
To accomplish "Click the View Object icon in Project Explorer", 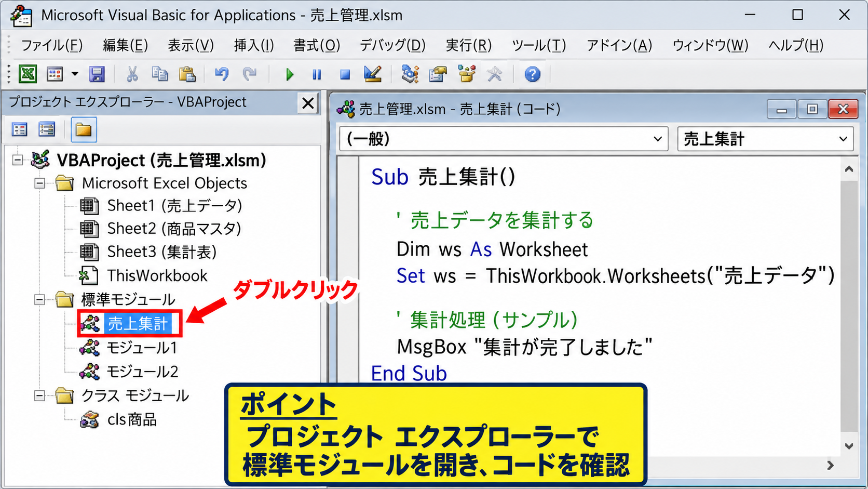I will [47, 129].
